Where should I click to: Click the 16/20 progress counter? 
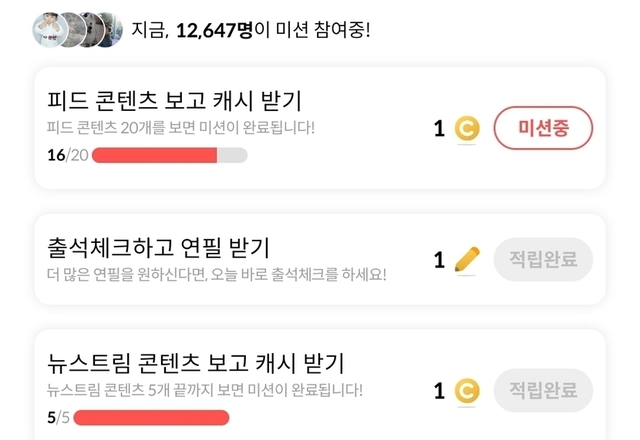pos(67,155)
